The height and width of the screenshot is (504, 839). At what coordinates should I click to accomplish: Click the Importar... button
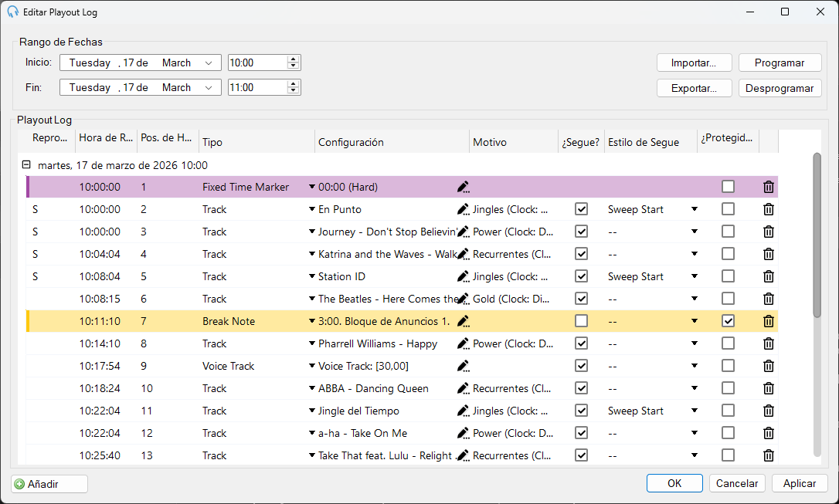694,63
